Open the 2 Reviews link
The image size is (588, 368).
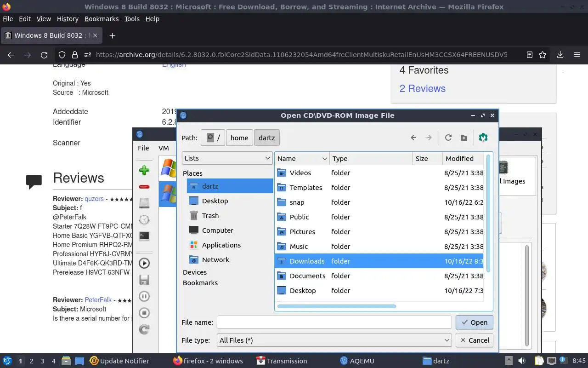423,88
